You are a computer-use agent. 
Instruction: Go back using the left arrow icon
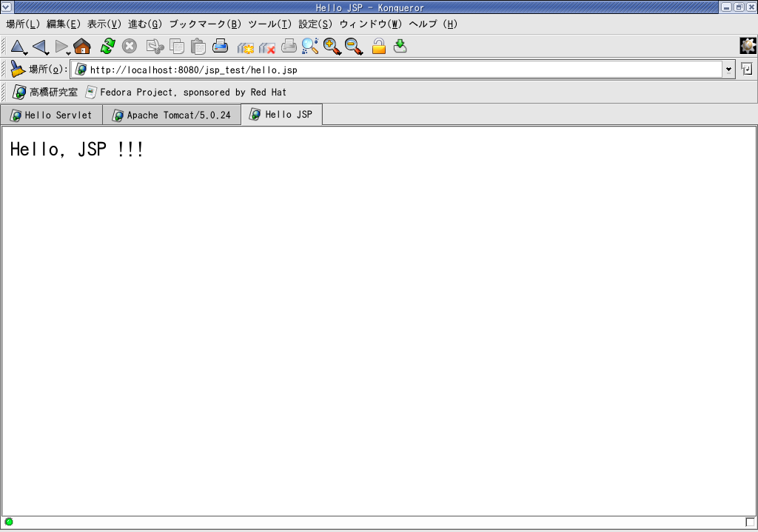coord(40,47)
